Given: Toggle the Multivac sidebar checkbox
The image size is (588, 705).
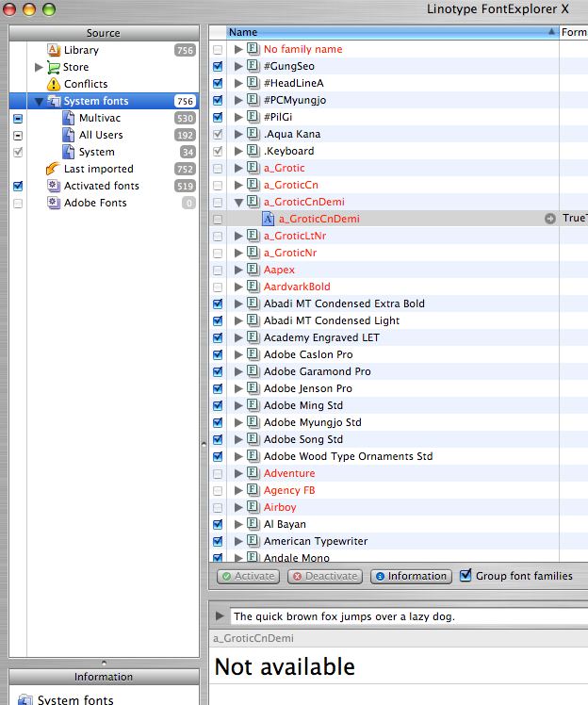Looking at the screenshot, I should (18, 118).
